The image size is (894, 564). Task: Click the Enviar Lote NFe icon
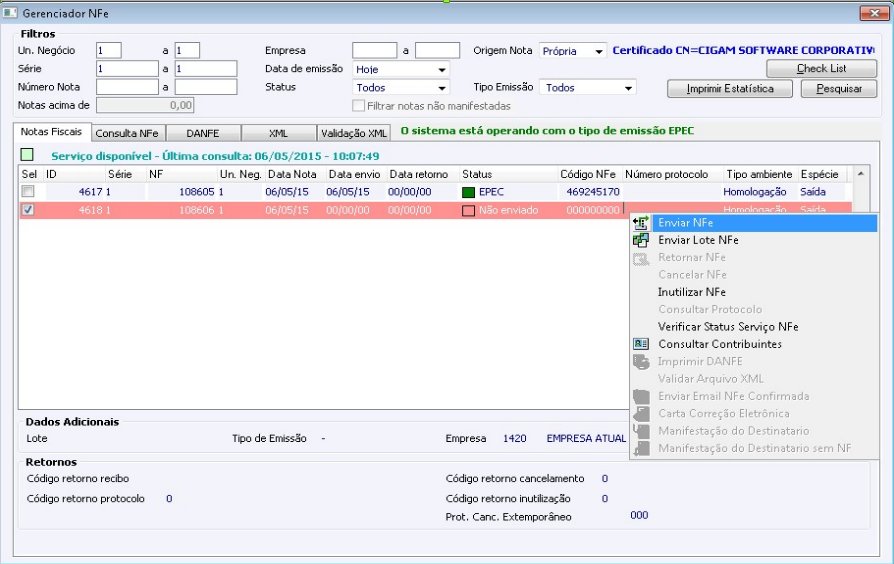[x=641, y=240]
